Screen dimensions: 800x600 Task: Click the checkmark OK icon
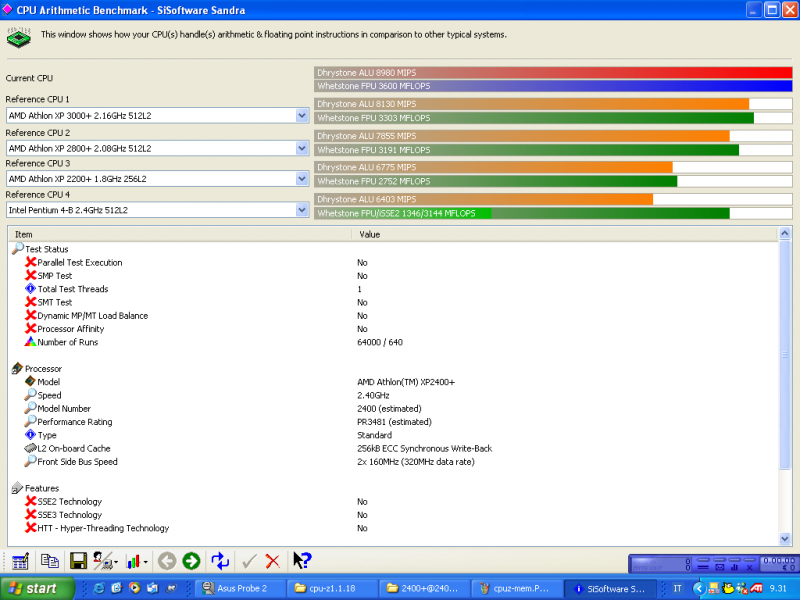click(x=249, y=562)
